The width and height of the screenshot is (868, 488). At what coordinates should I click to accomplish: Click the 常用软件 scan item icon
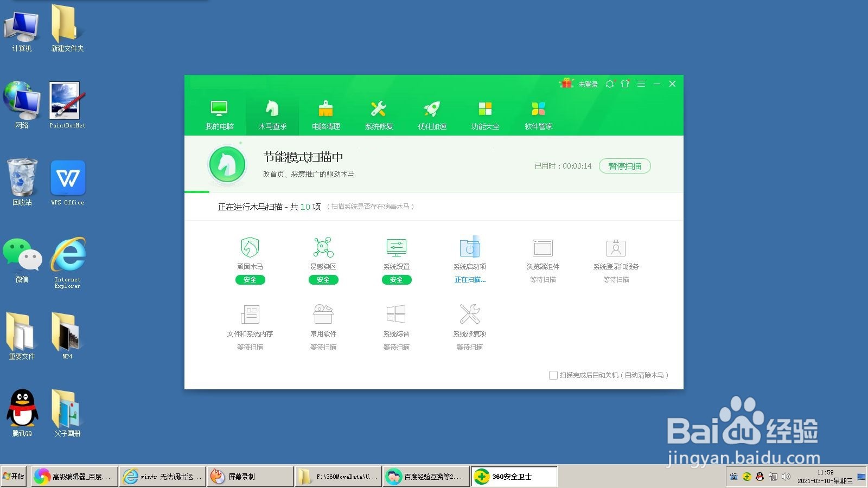tap(323, 314)
